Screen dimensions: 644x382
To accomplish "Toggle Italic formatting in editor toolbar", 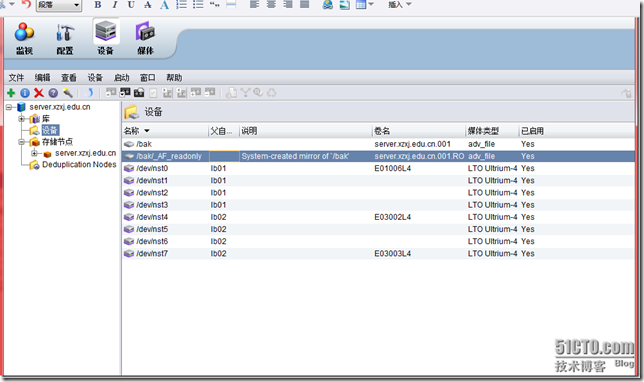I will (115, 5).
